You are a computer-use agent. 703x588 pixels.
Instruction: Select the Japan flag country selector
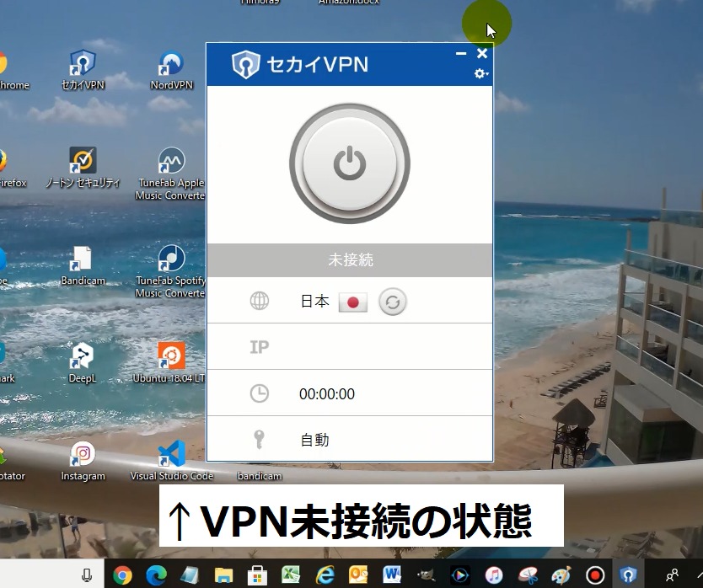point(352,302)
